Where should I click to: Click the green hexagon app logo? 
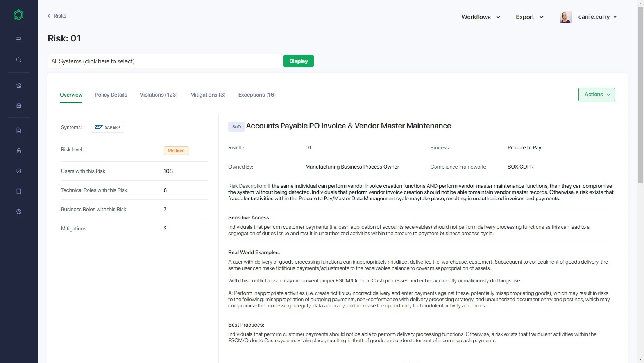pyautogui.click(x=18, y=15)
